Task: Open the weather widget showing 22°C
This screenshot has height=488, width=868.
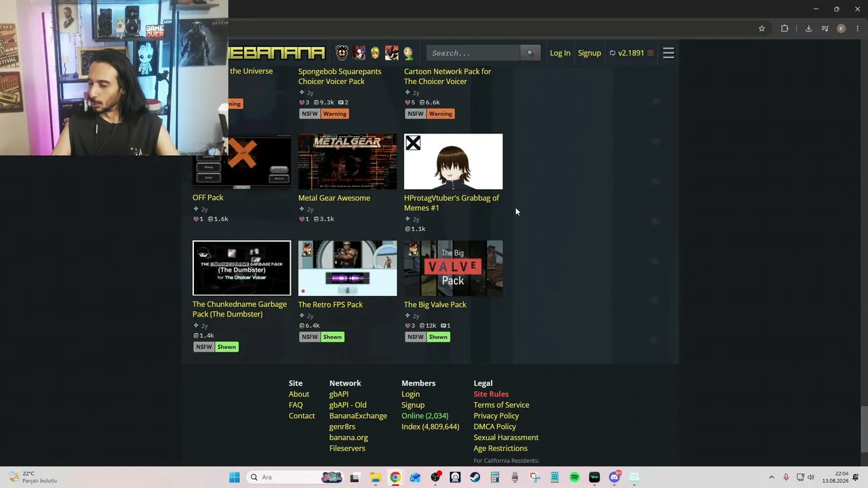Action: click(33, 477)
